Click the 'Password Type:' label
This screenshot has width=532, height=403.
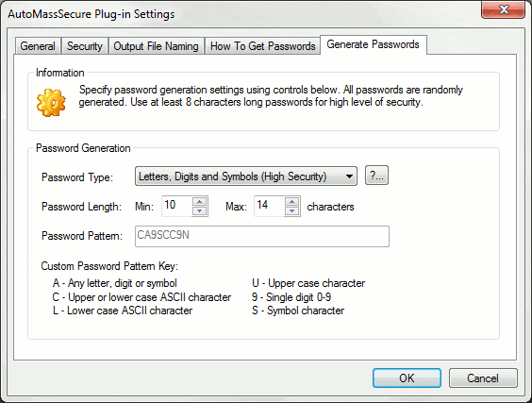pos(77,177)
